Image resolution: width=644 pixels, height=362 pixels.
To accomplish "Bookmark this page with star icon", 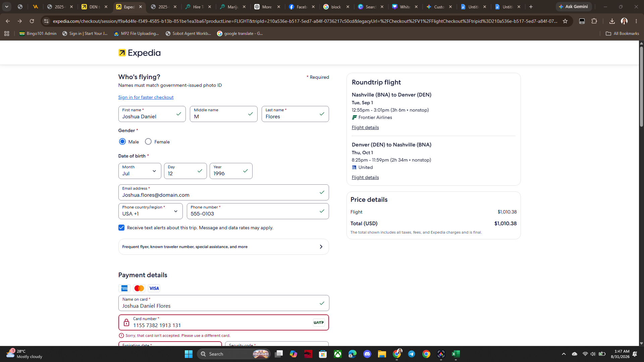I will coord(565,21).
